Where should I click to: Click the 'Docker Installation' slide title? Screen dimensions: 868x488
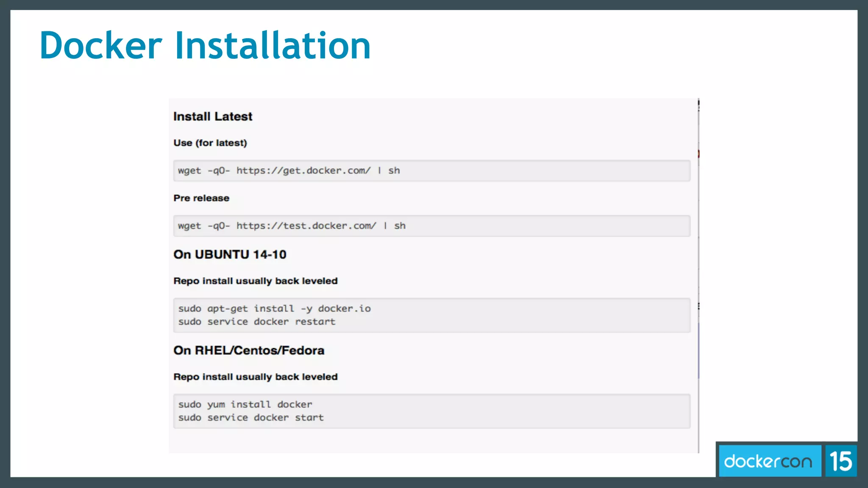205,45
